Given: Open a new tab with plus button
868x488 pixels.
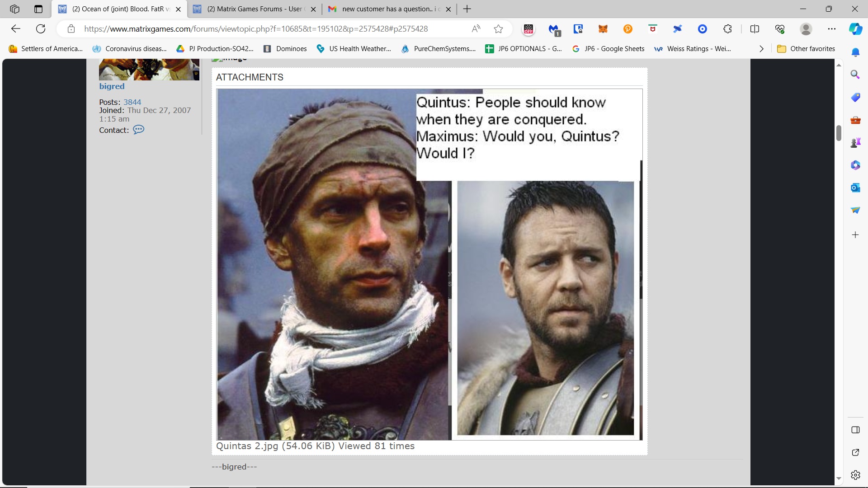Looking at the screenshot, I should coord(467,9).
